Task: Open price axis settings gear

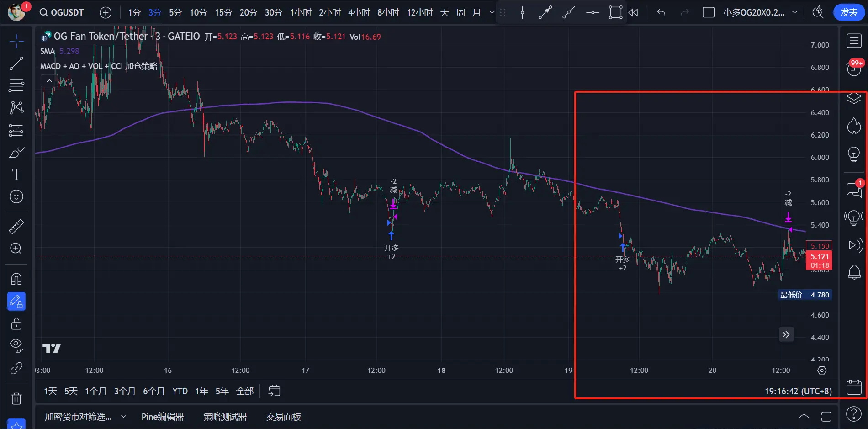Action: (x=822, y=371)
